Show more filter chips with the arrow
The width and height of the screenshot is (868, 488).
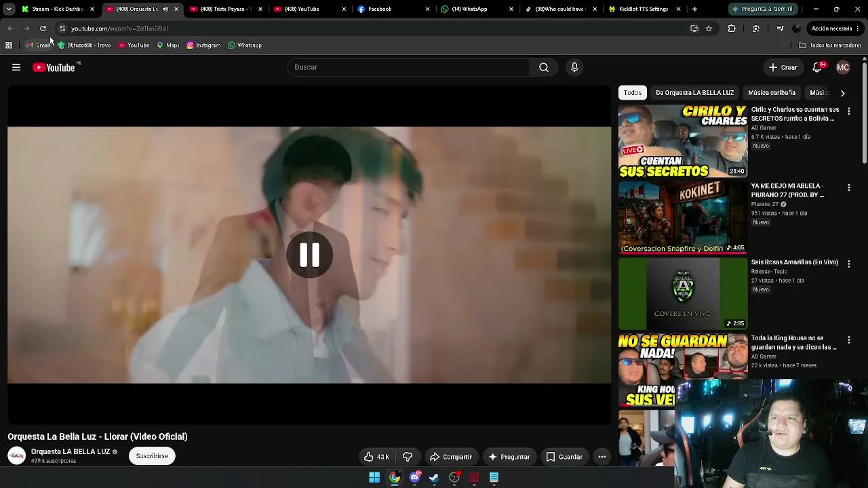tap(842, 93)
